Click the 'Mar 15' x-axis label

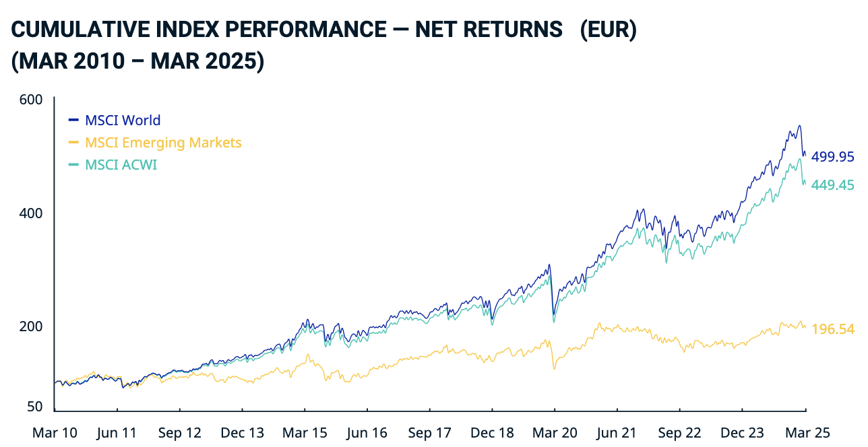click(x=305, y=432)
